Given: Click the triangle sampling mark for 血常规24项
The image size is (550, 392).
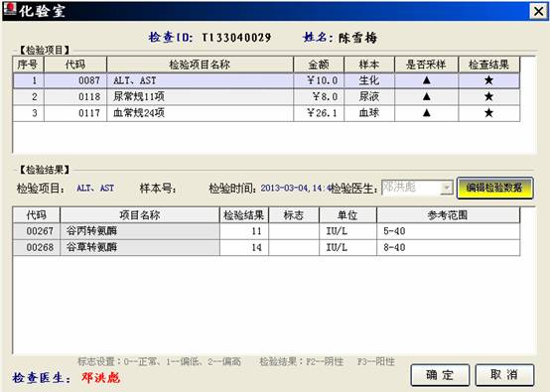Looking at the screenshot, I should point(427,113).
